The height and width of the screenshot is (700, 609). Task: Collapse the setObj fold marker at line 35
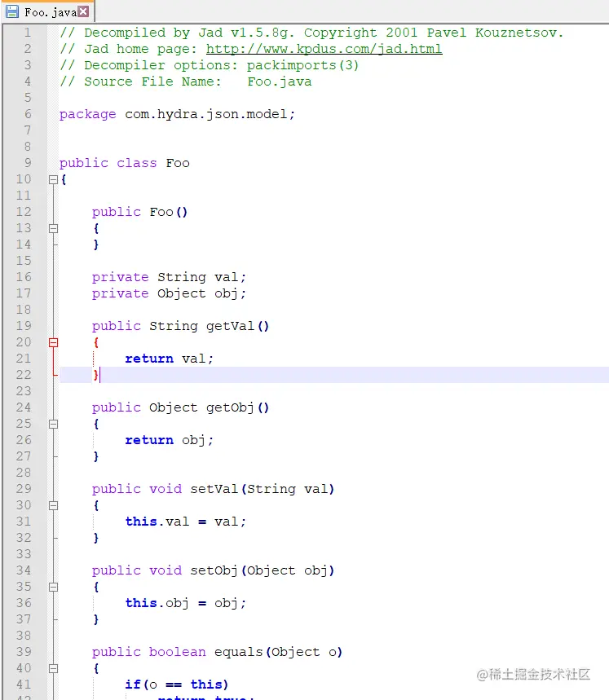[x=53, y=587]
